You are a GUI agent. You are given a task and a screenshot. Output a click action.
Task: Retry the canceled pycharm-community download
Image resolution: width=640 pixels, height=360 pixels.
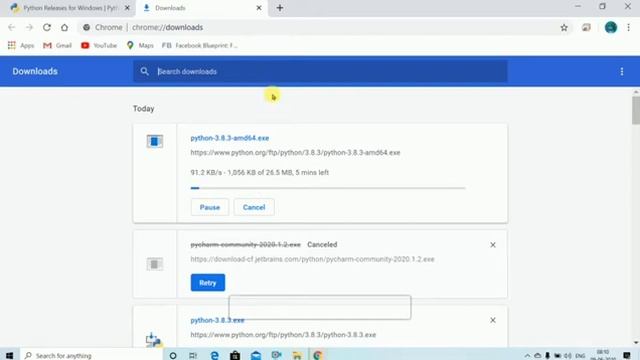(208, 282)
